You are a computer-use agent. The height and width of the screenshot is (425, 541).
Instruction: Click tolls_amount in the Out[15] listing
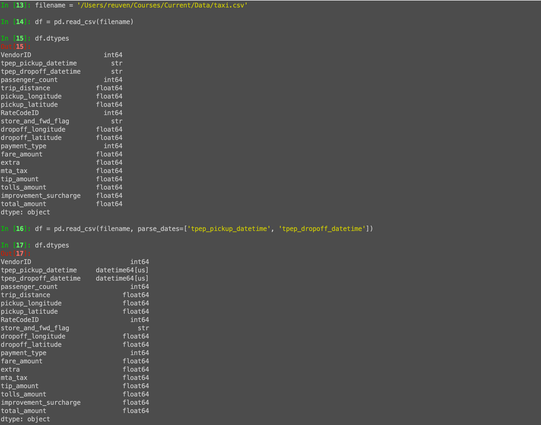click(23, 187)
